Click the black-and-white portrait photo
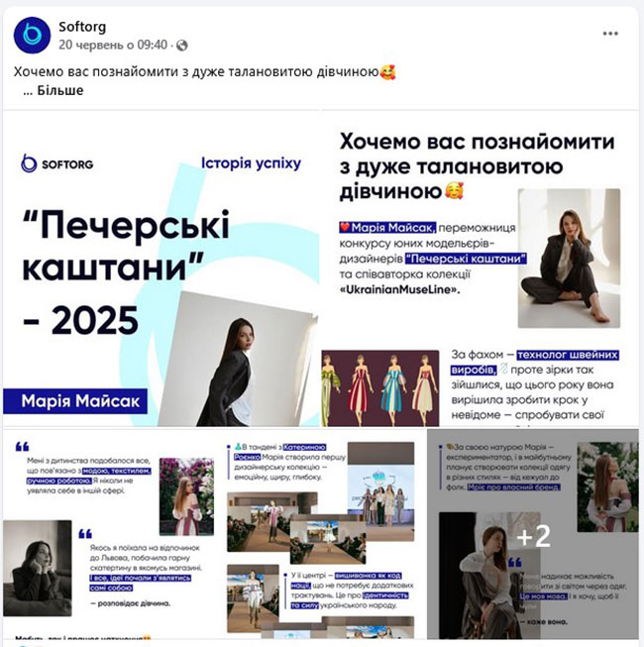The image size is (644, 647). pos(38,568)
